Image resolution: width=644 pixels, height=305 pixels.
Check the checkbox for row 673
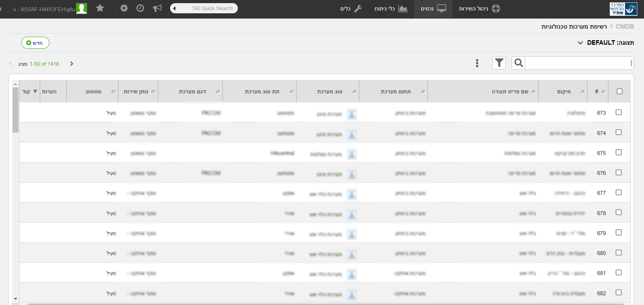(619, 112)
